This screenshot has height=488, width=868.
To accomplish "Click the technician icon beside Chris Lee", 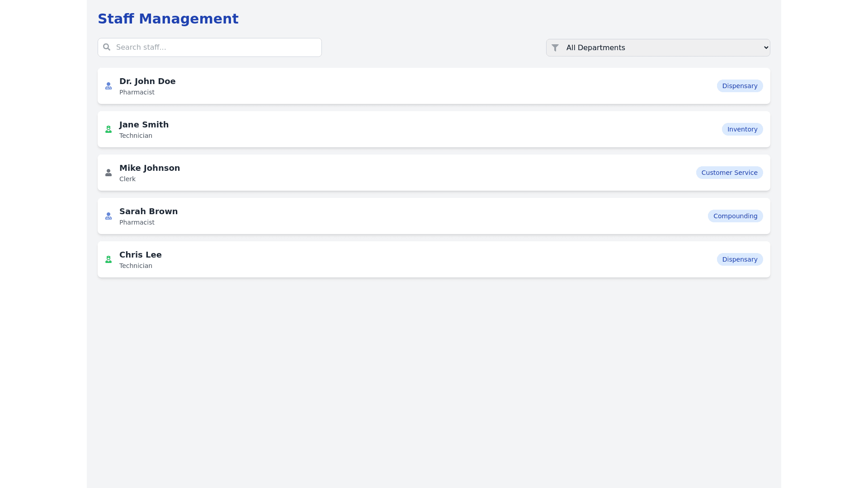I will pos(108,259).
